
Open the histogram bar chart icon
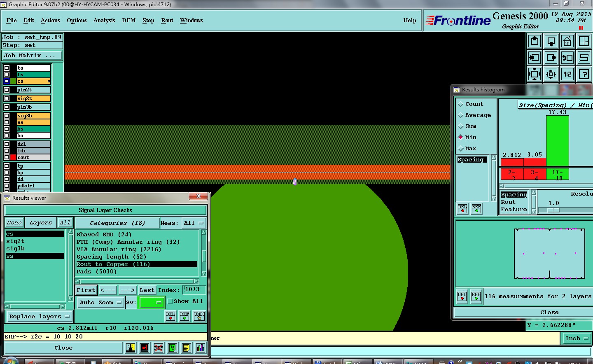coord(201,348)
